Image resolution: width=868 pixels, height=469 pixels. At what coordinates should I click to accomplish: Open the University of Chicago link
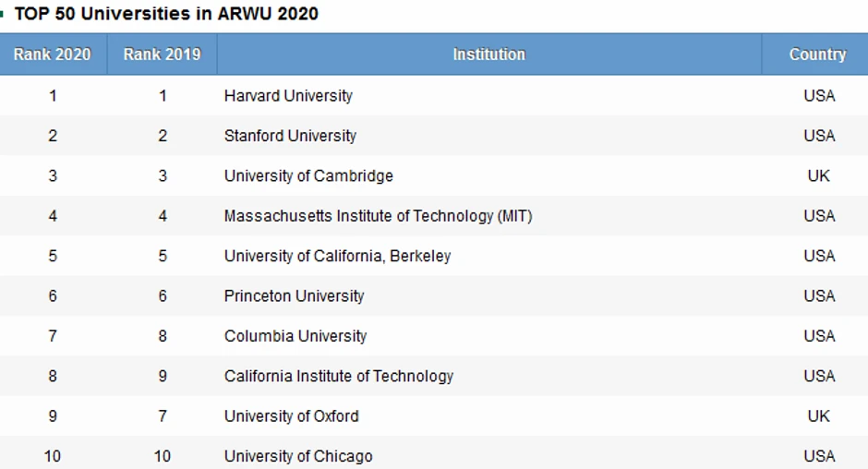point(298,456)
